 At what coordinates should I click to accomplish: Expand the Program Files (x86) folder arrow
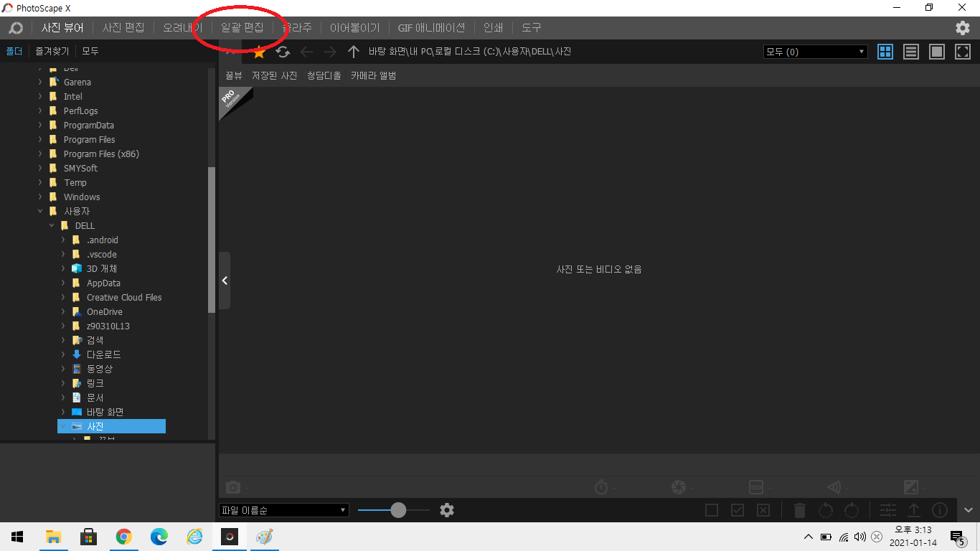coord(40,154)
